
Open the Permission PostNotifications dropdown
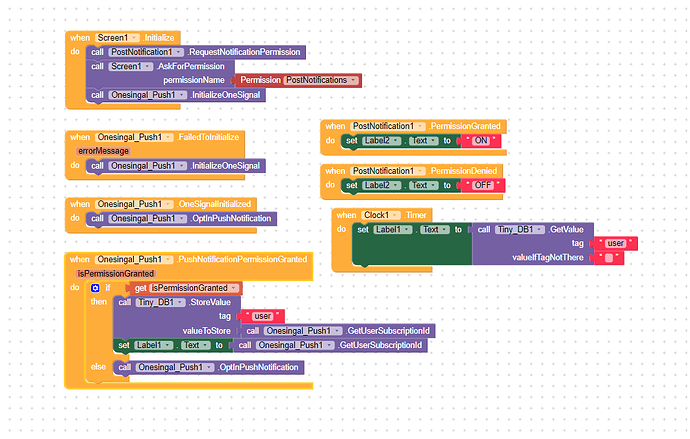pyautogui.click(x=322, y=80)
